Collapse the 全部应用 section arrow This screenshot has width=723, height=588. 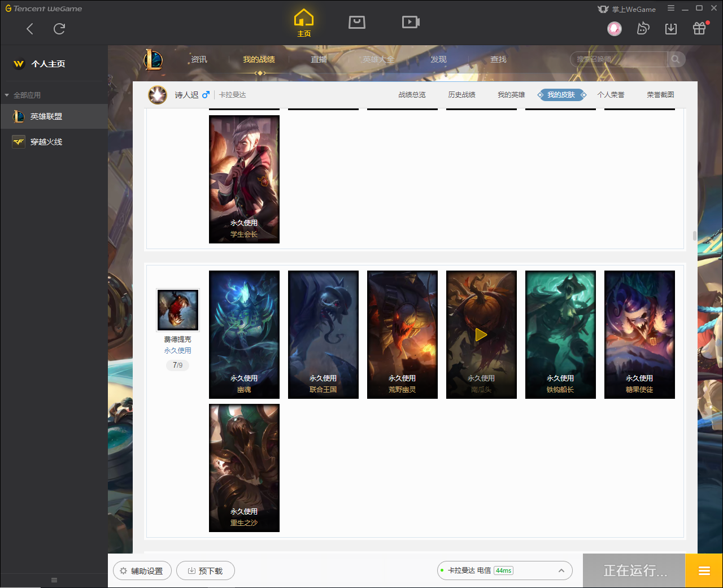click(x=7, y=95)
